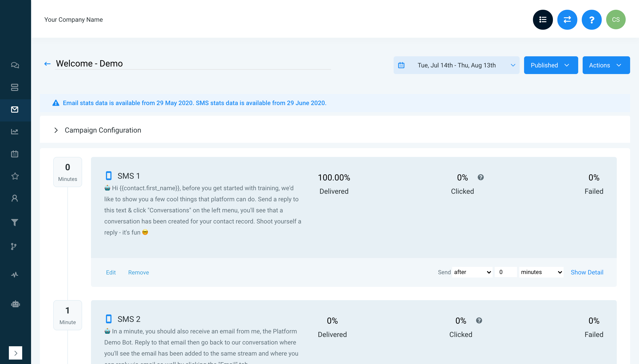Go back using the arrow beside Welcome - Demo
The width and height of the screenshot is (639, 364).
coord(47,64)
